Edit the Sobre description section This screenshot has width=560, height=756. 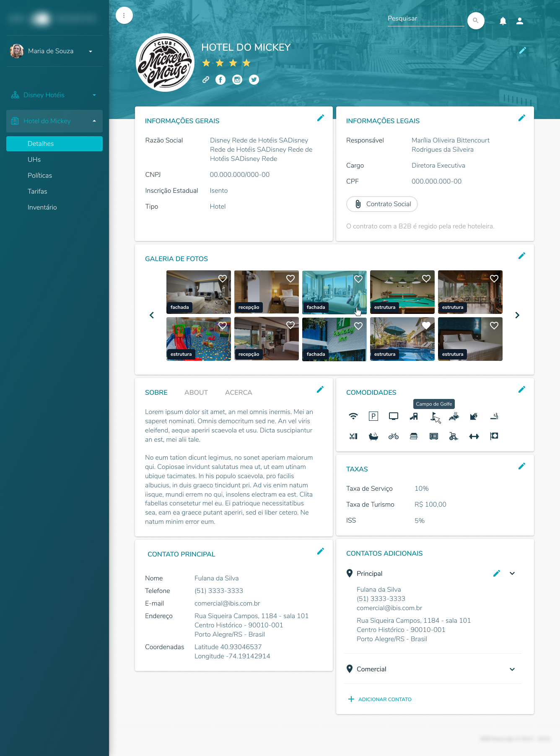click(320, 389)
